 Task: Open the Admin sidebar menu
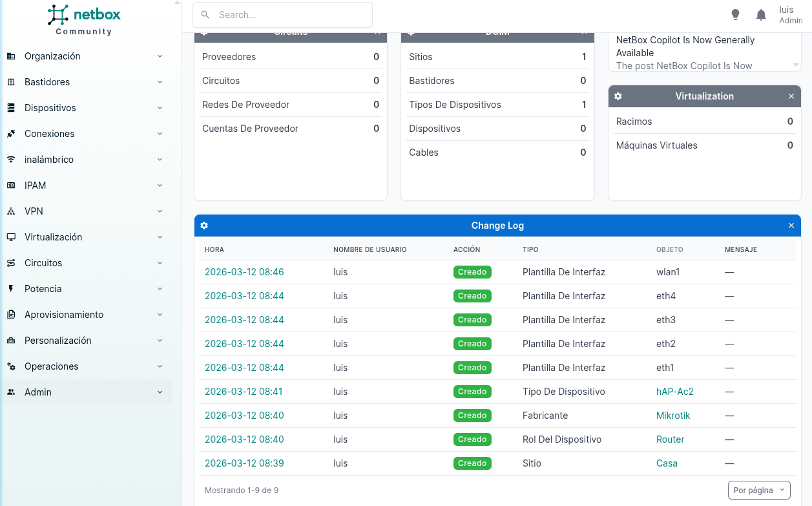click(38, 392)
